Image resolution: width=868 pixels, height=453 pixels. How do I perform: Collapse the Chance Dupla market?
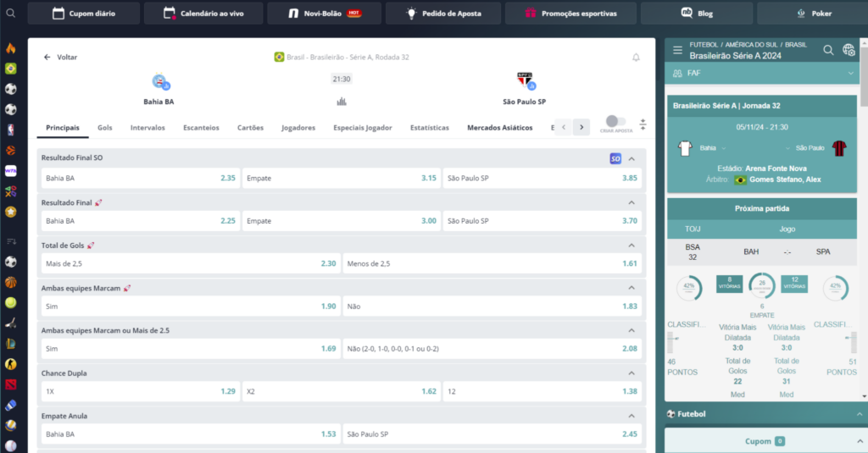(x=632, y=373)
